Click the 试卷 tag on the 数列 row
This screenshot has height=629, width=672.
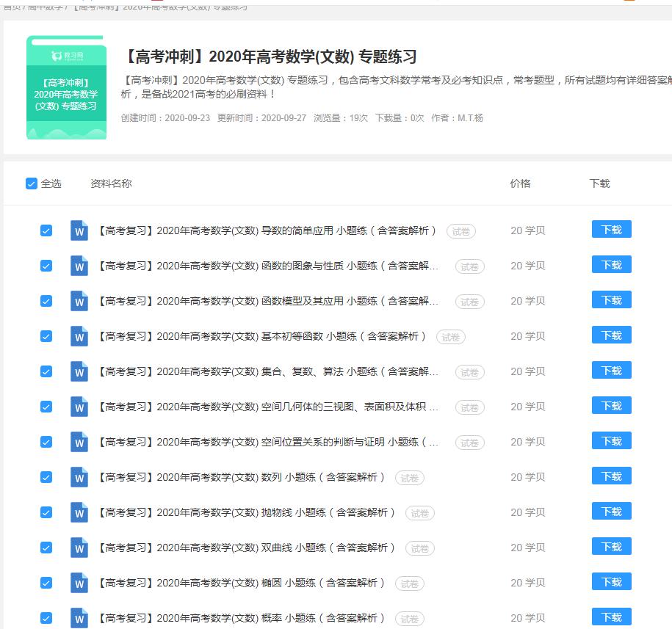click(410, 477)
